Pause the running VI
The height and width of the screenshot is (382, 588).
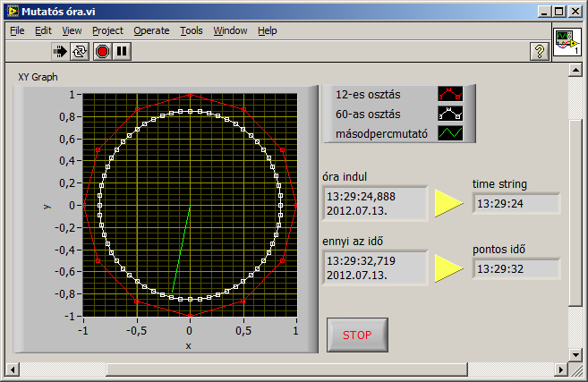pos(122,51)
